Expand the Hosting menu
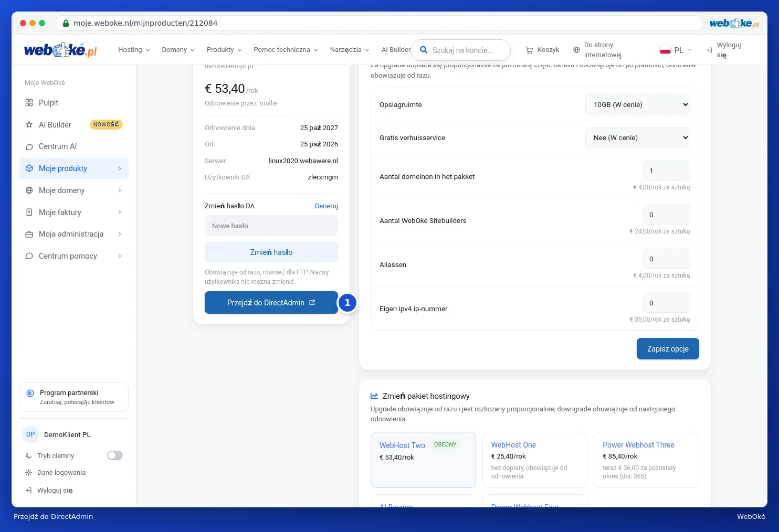 coord(134,50)
